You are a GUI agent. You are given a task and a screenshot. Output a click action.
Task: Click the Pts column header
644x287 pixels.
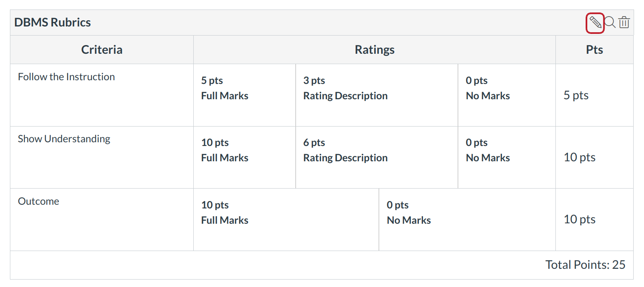pyautogui.click(x=594, y=50)
